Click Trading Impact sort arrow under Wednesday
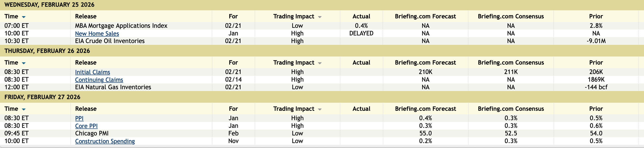 320,17
